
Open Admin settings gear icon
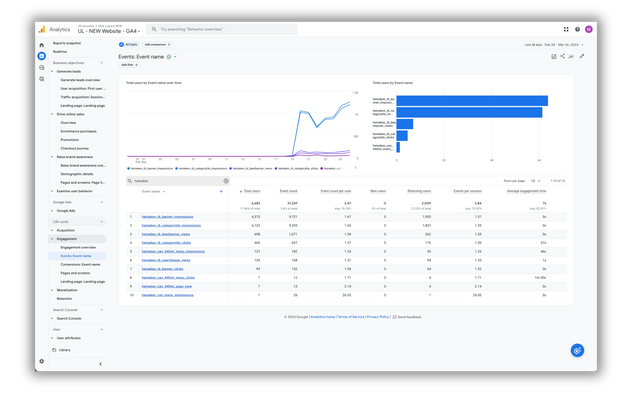(x=42, y=361)
